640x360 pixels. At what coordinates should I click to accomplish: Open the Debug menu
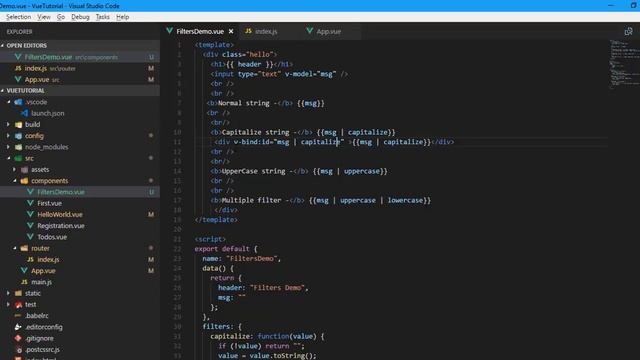click(x=80, y=17)
